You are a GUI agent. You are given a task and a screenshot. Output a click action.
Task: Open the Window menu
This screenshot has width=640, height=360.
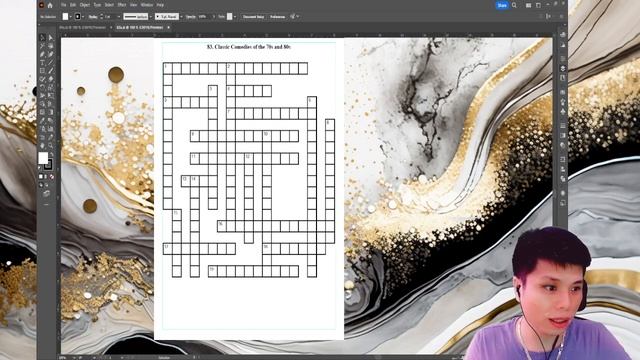point(147,5)
